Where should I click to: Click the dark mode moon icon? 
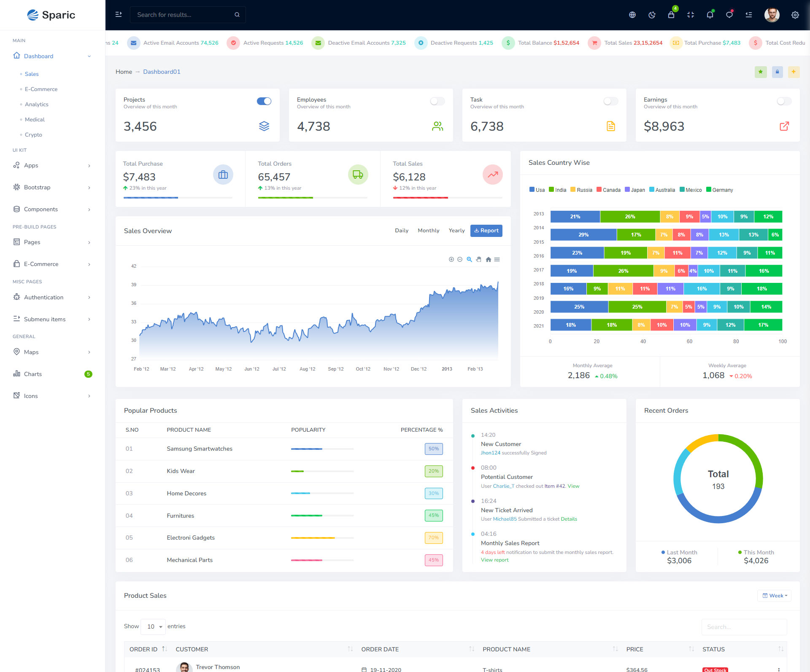coord(652,15)
